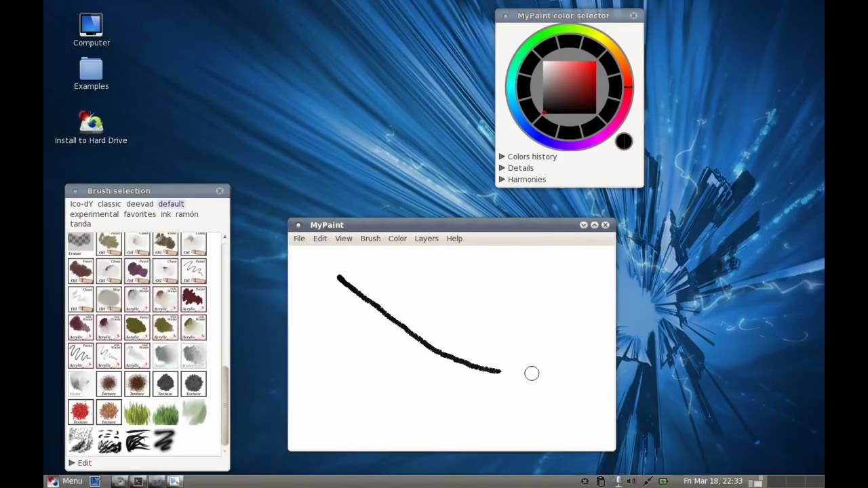Open the system Menu button in the taskbar

click(x=65, y=481)
